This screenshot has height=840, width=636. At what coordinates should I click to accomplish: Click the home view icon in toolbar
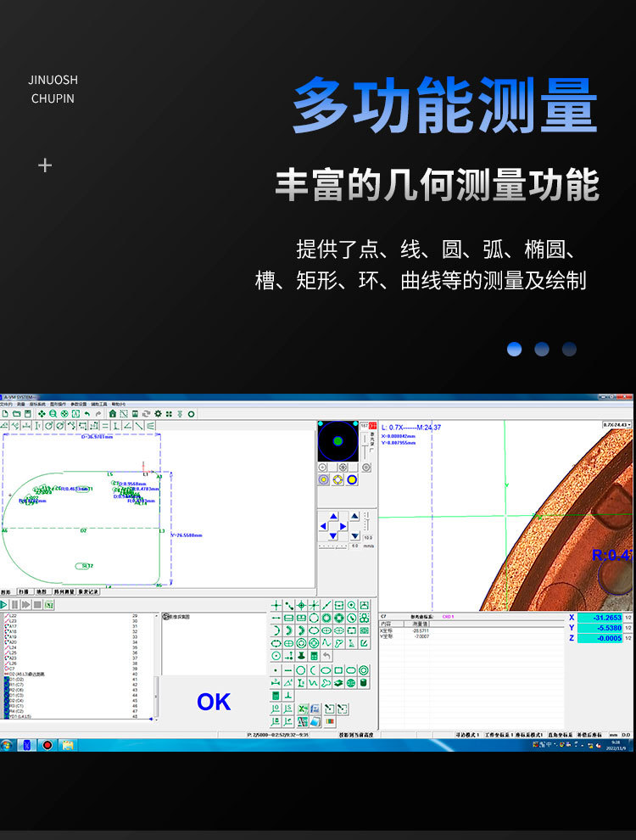pos(112,413)
